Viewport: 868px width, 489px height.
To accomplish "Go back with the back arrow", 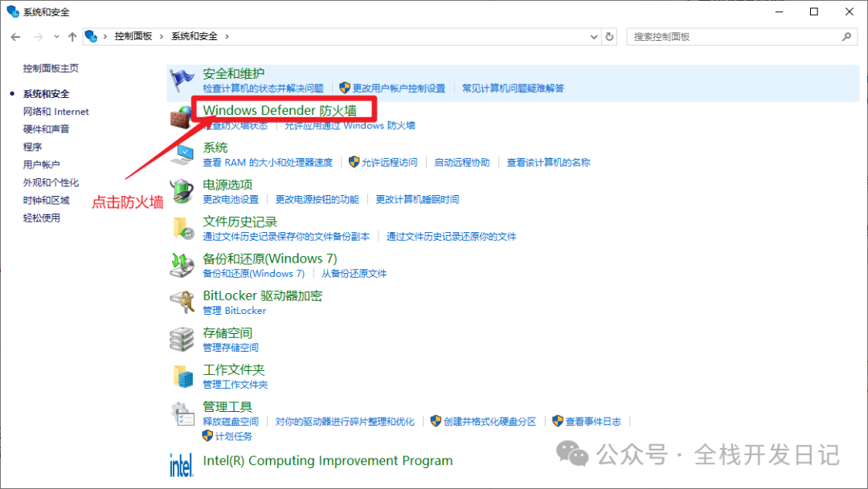I will 15,36.
